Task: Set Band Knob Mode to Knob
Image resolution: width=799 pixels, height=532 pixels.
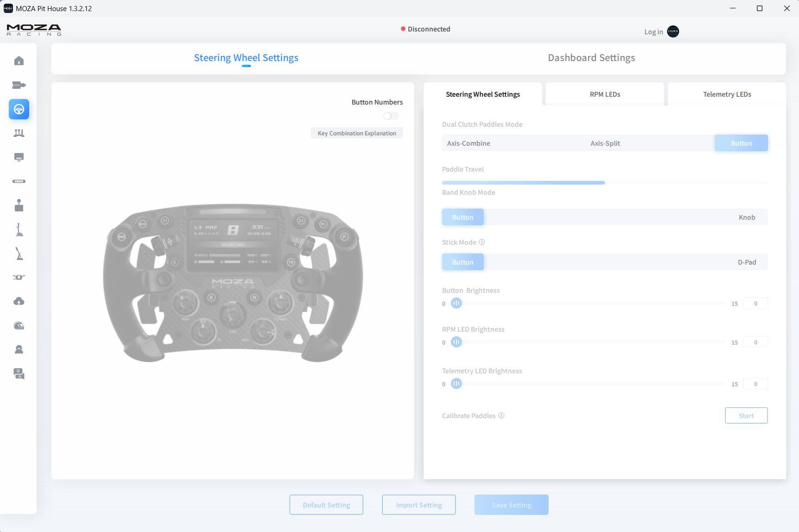Action: tap(746, 217)
